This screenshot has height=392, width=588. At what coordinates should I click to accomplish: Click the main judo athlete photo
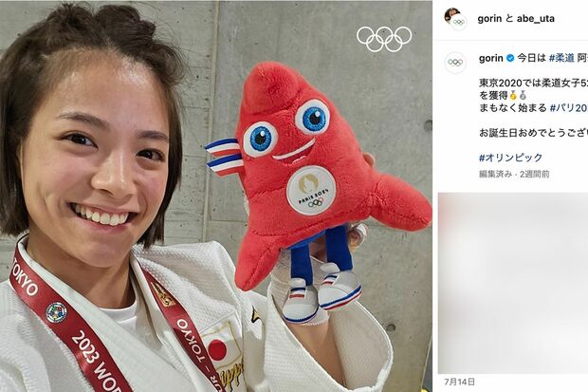(x=216, y=196)
